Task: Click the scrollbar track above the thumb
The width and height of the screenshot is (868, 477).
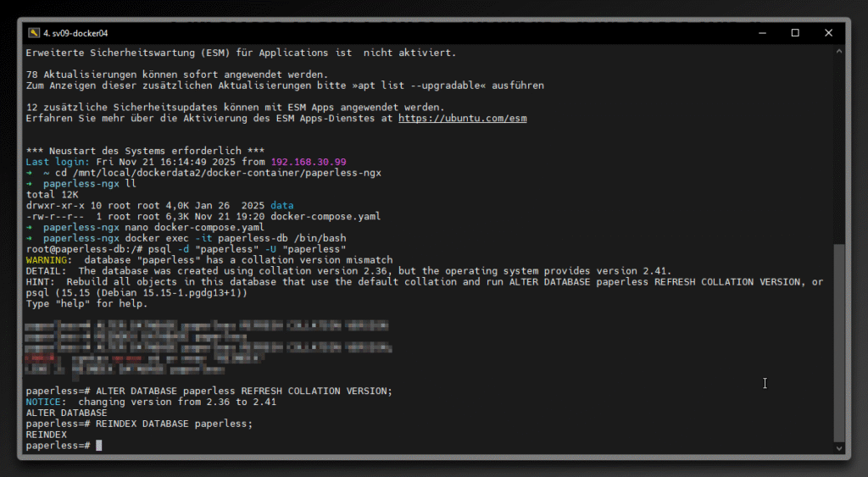Action: coord(839,144)
